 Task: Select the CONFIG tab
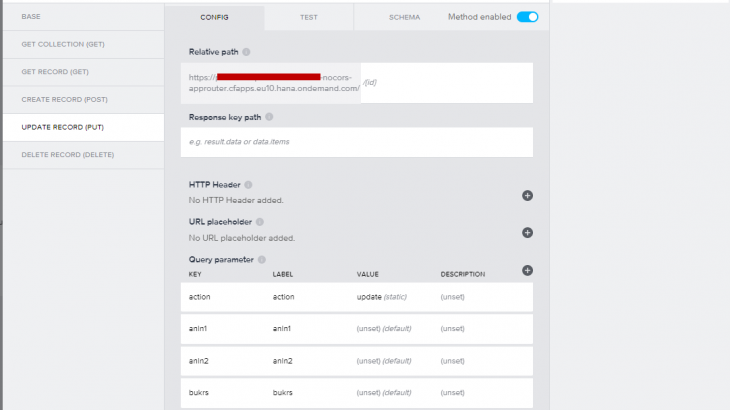click(214, 17)
